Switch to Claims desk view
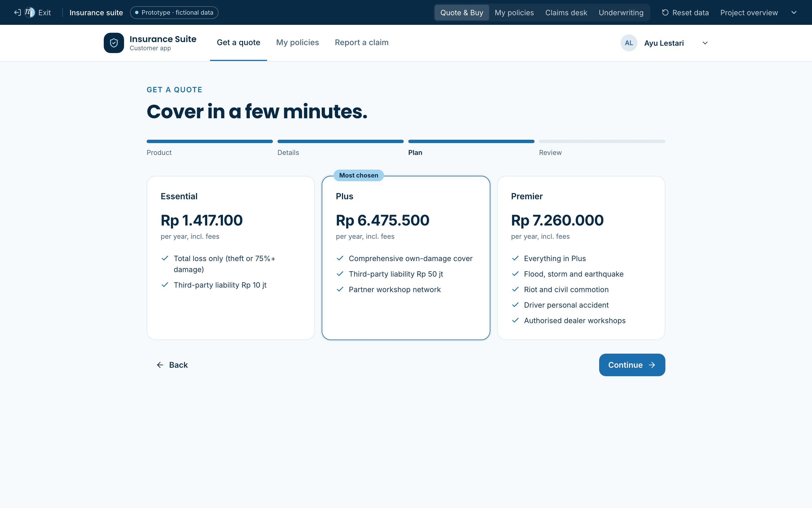 pos(566,13)
